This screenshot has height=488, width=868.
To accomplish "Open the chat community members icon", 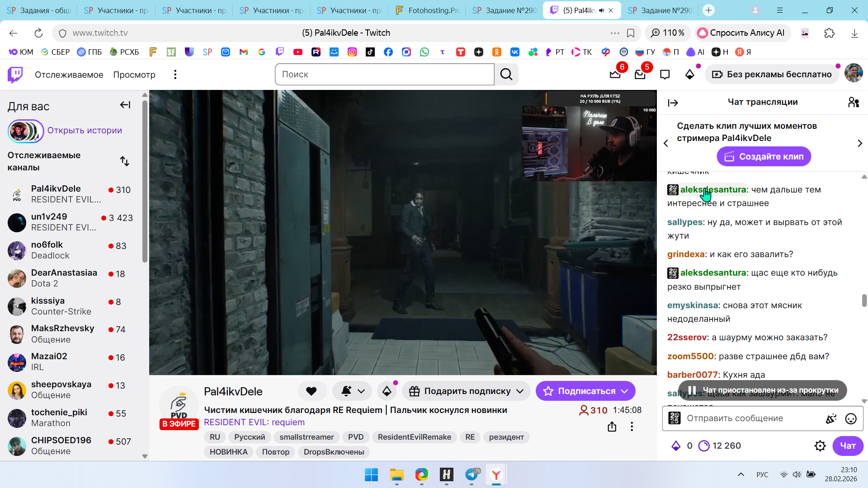I will [854, 103].
